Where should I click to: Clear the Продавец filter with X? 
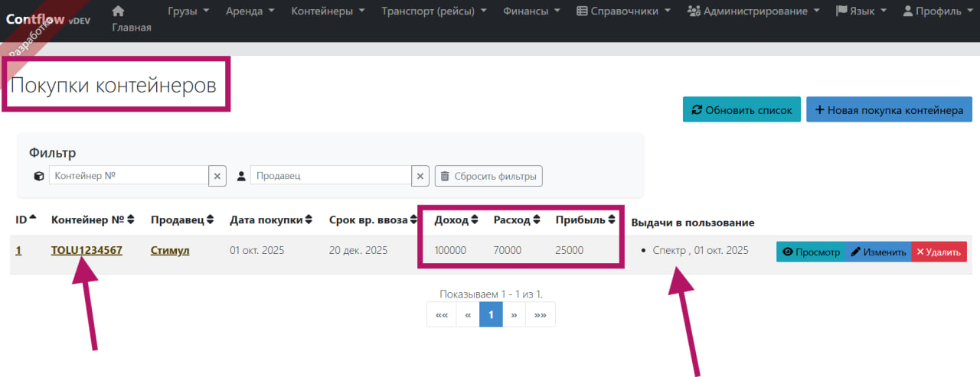click(420, 176)
